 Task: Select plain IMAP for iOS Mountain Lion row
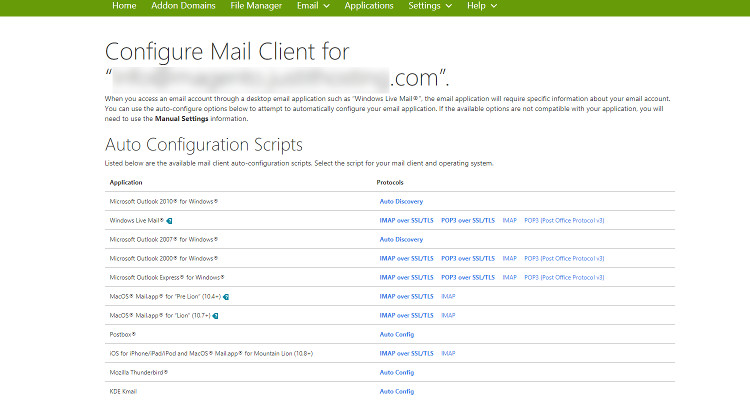pos(448,354)
